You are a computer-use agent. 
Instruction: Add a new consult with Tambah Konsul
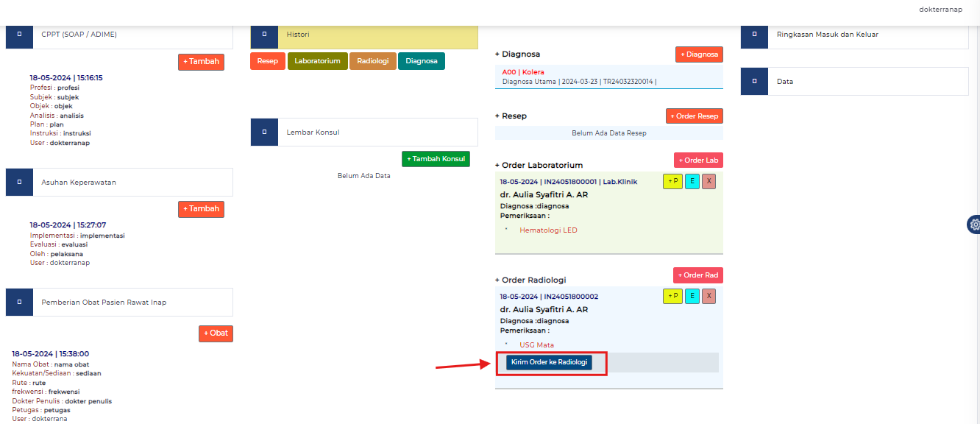coord(436,159)
